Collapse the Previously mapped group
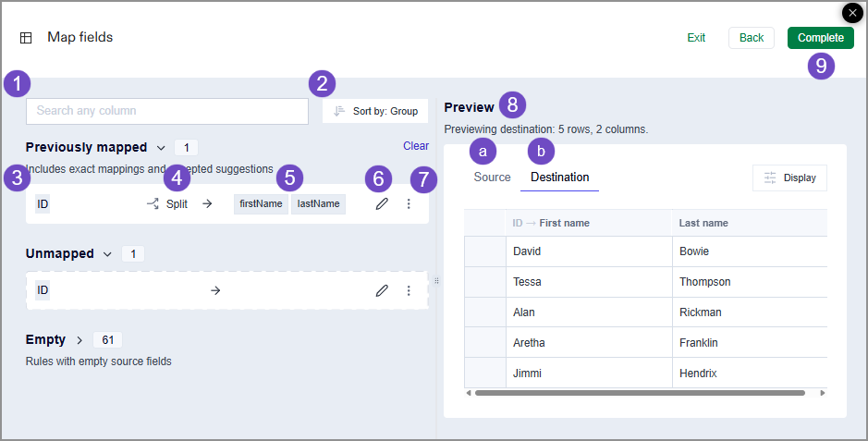Screen dimensions: 868x441 (x=161, y=148)
